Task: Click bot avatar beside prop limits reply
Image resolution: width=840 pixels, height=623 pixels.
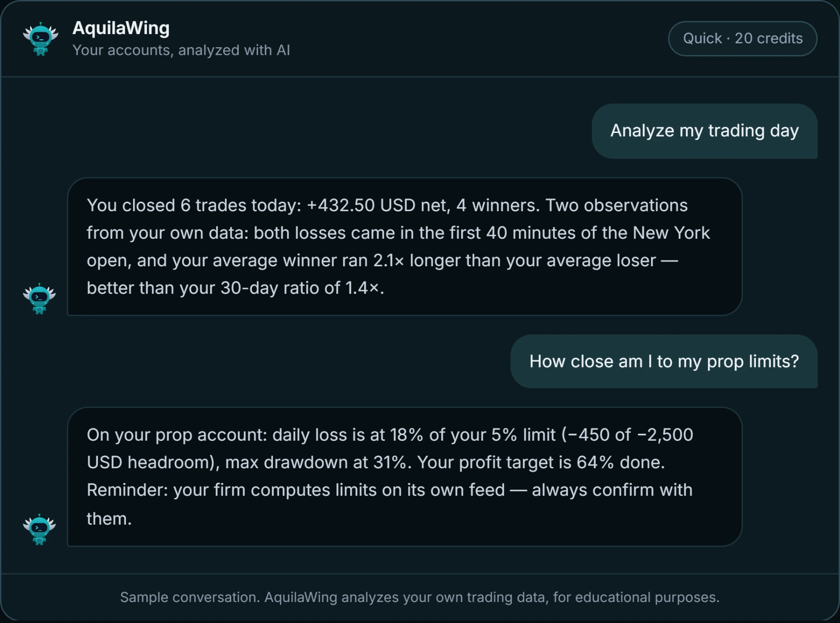Action: (x=39, y=530)
